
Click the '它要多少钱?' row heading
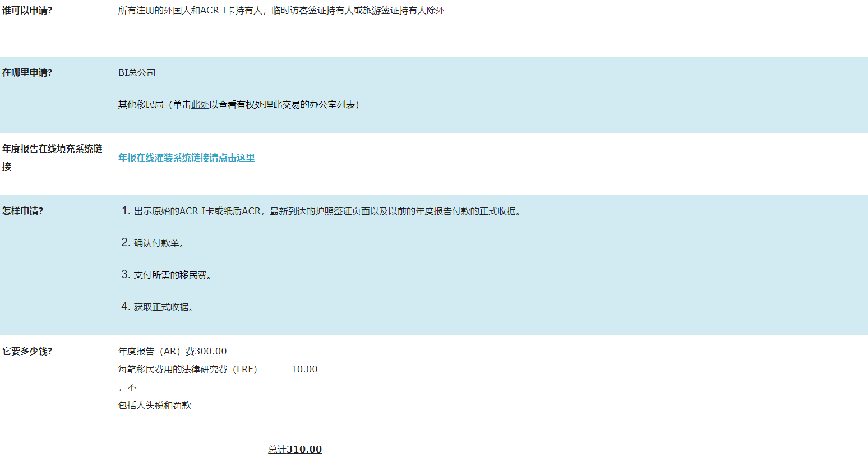click(27, 352)
